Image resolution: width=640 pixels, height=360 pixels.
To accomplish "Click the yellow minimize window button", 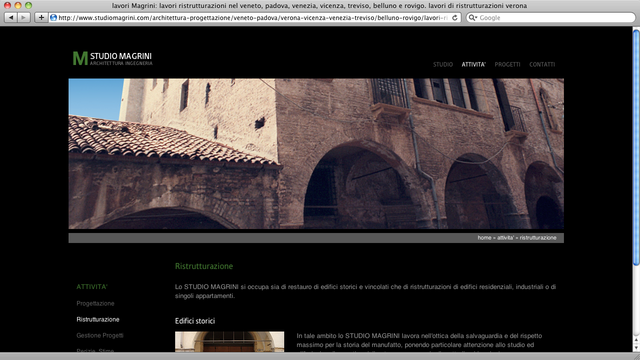I will [18, 5].
